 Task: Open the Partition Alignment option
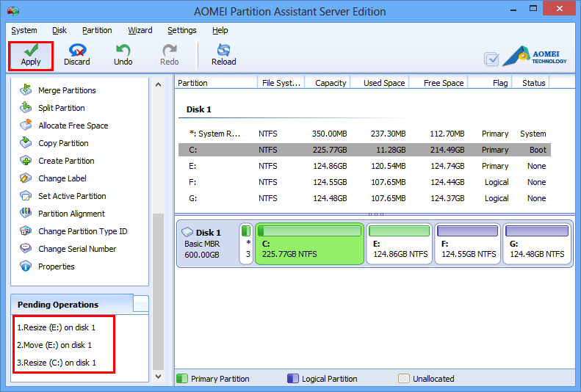pos(71,214)
